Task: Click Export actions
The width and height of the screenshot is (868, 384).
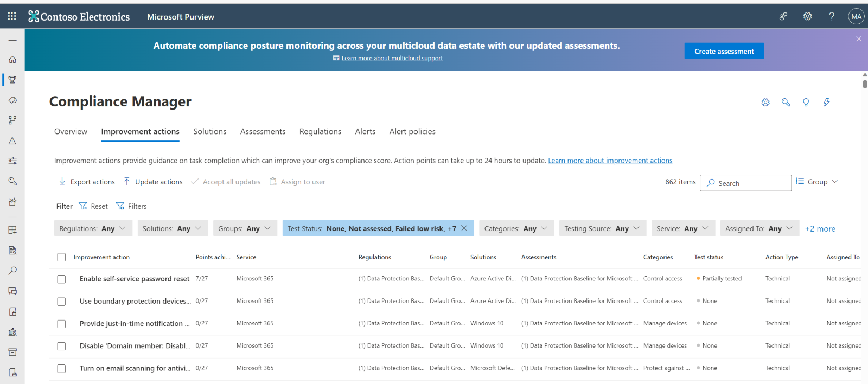Action: 87,182
